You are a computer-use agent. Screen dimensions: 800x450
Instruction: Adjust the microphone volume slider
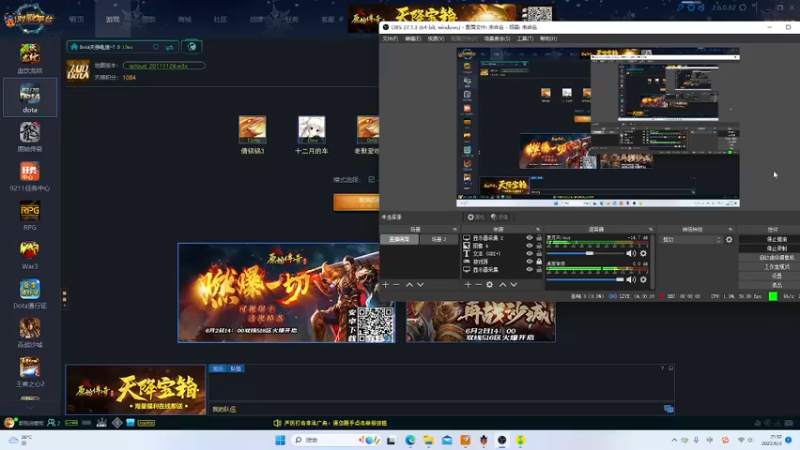[x=585, y=253]
